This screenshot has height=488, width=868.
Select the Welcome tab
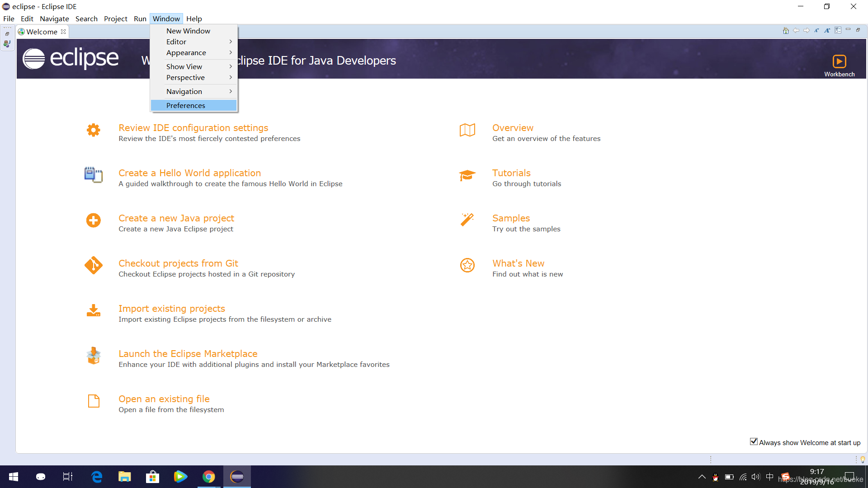[42, 32]
